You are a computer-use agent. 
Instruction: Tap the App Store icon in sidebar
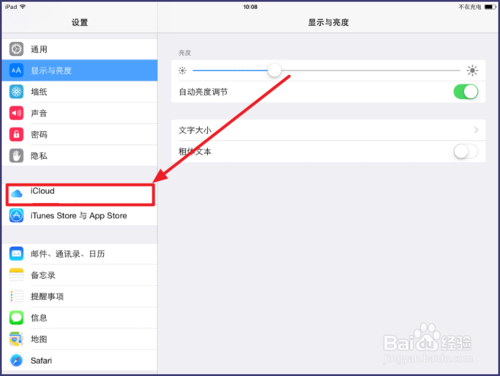pyautogui.click(x=16, y=215)
